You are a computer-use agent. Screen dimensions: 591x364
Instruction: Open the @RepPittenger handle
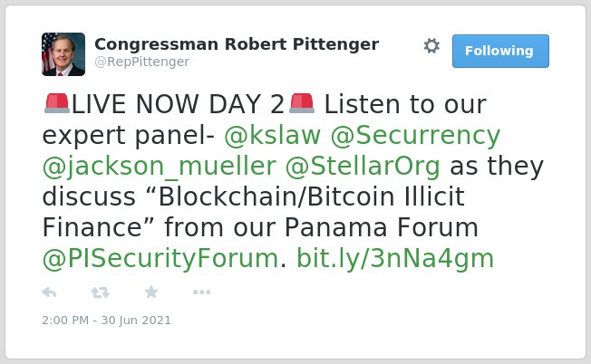(x=141, y=62)
